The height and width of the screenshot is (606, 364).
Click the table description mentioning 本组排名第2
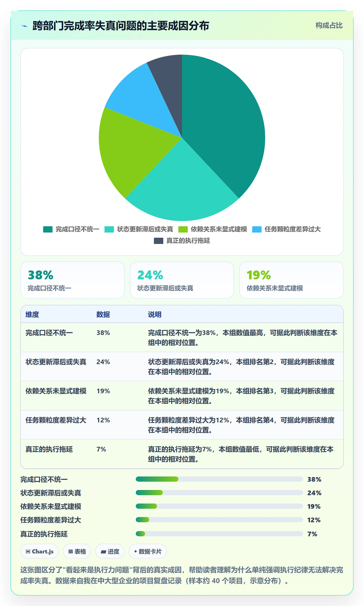click(241, 367)
